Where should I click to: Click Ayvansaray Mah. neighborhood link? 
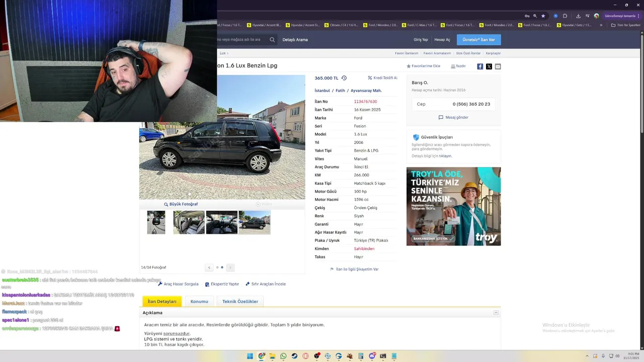click(x=366, y=90)
